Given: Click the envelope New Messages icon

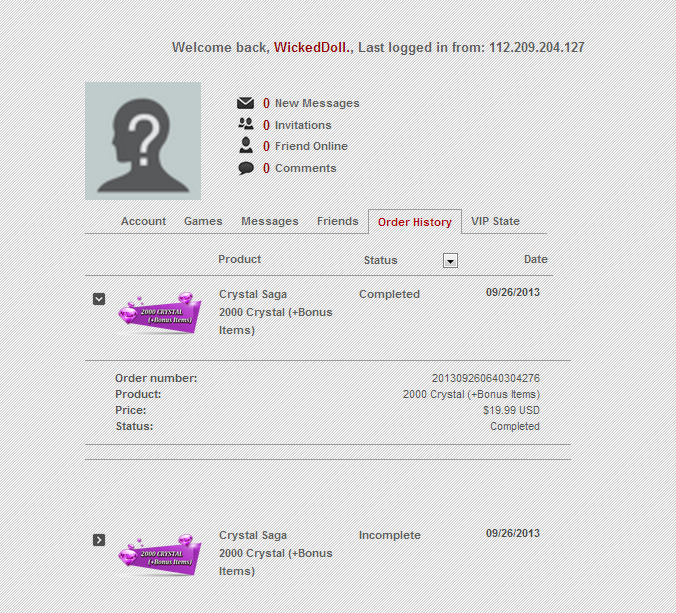Looking at the screenshot, I should point(245,103).
